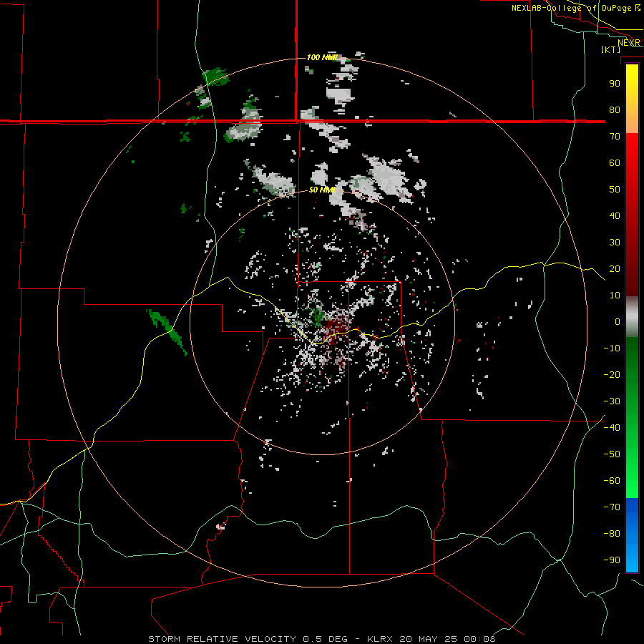644x644 pixels.
Task: Click the 80 value on velocity scale
Action: 615,110
